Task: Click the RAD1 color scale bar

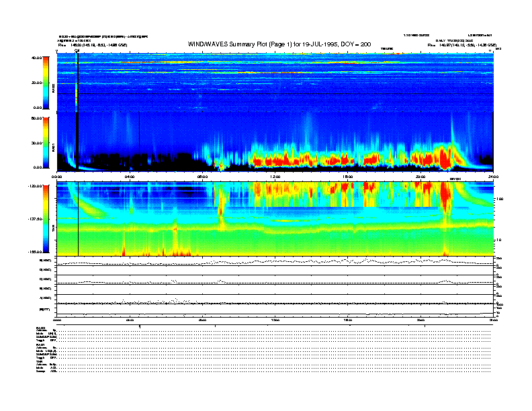Action: coord(46,142)
